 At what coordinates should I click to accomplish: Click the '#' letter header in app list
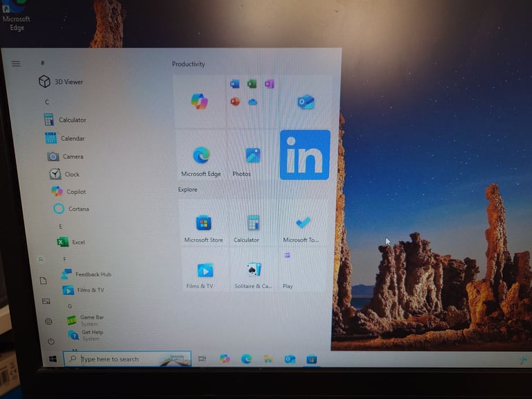click(42, 63)
